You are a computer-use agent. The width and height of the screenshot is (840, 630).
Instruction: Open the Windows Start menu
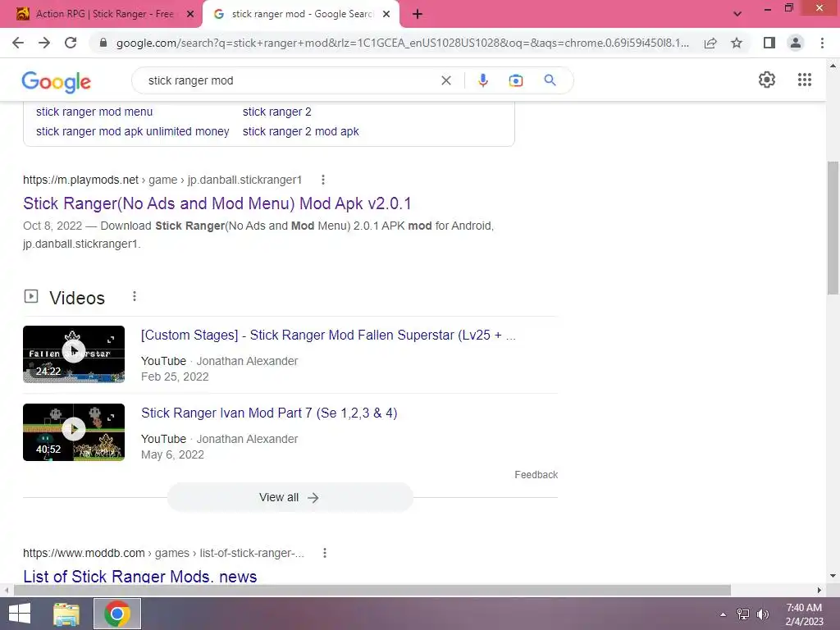coord(20,614)
